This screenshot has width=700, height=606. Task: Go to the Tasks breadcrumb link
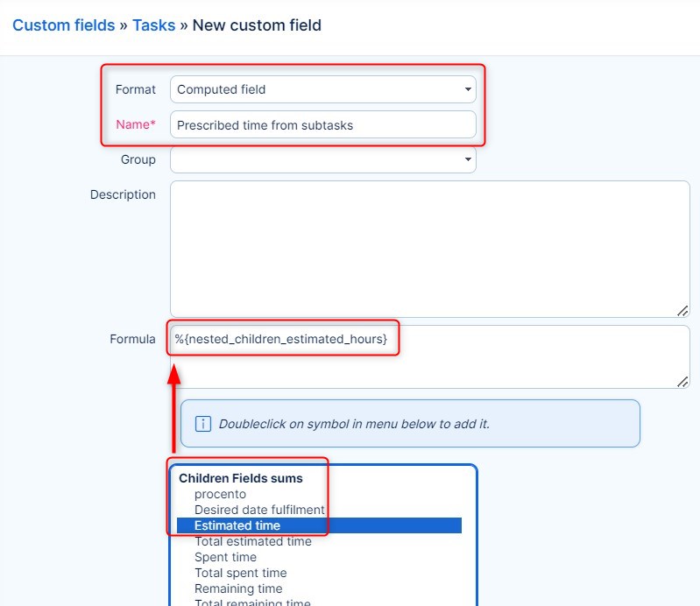(x=153, y=25)
